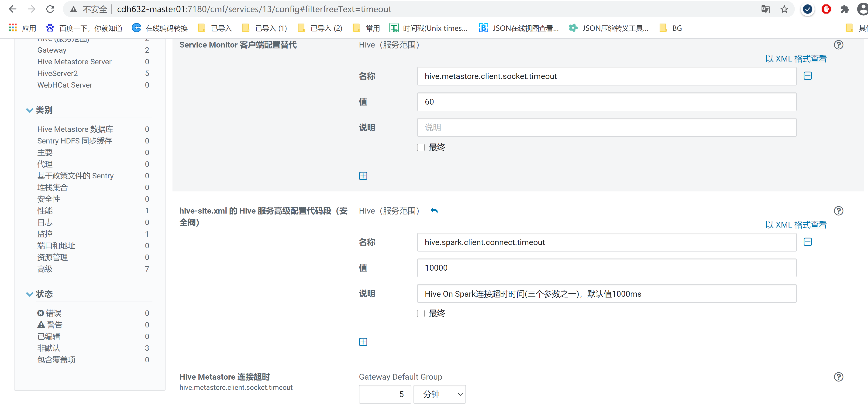868x415 pixels.
Task: Click browser reload button
Action: [50, 9]
